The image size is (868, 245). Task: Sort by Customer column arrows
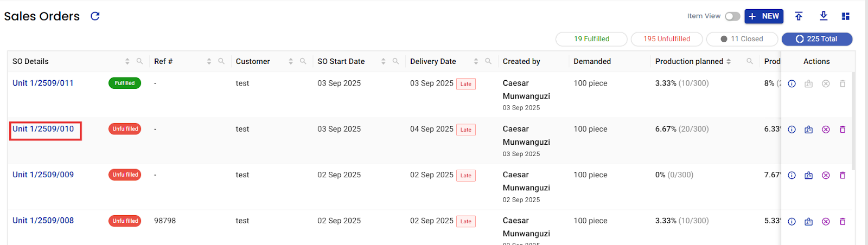(x=291, y=61)
